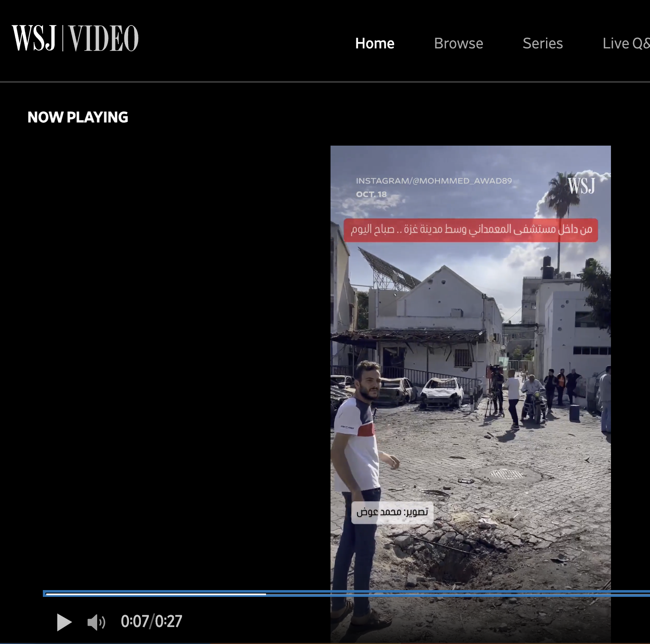Viewport: 650px width, 644px height.
Task: Open the Home tab
Action: [x=375, y=43]
